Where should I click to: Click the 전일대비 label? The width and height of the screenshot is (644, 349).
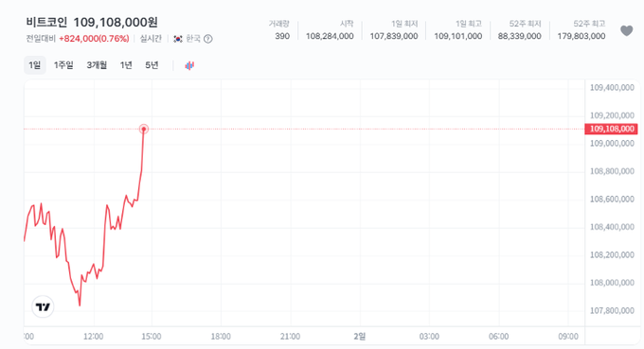coord(41,39)
